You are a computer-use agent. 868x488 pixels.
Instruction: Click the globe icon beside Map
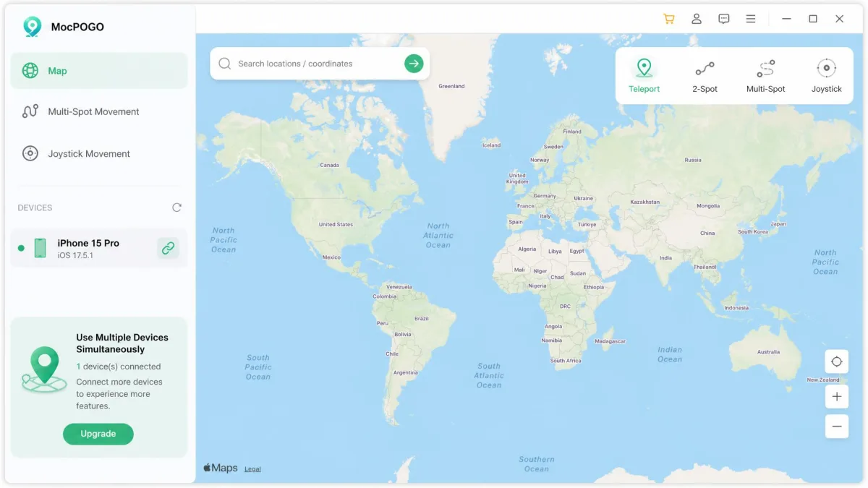[30, 71]
